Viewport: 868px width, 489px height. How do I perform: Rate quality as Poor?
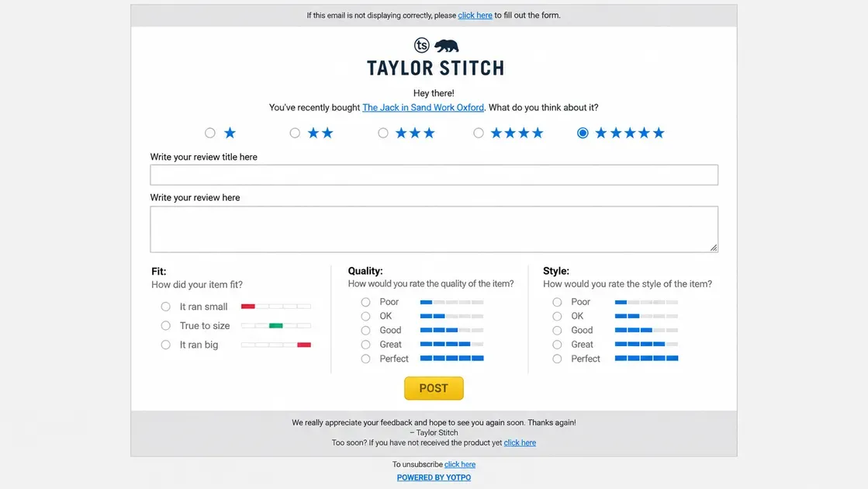point(365,302)
